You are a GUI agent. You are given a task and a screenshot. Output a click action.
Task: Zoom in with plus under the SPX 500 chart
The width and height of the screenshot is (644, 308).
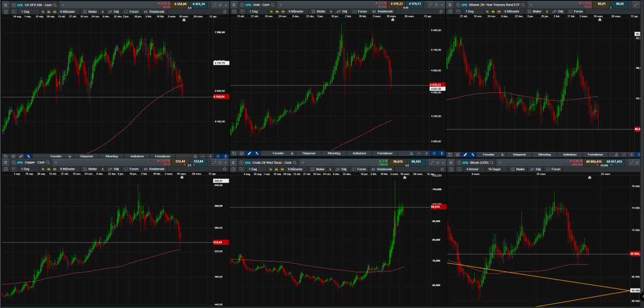[210, 156]
